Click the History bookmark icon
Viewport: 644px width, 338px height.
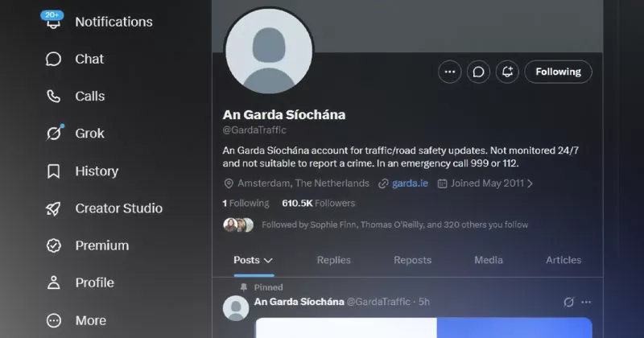tap(53, 171)
